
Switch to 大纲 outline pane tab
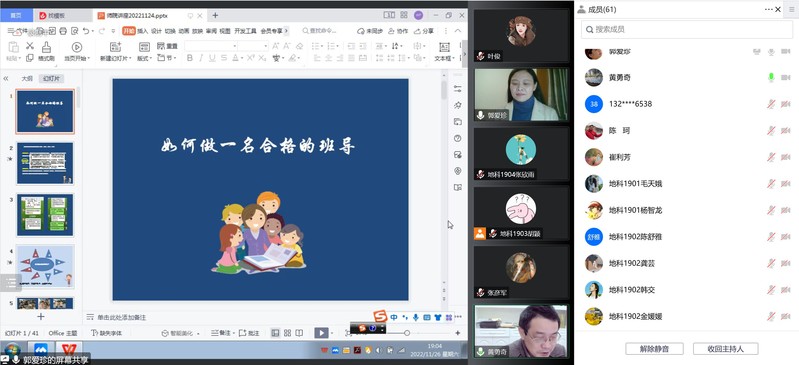[x=27, y=79]
